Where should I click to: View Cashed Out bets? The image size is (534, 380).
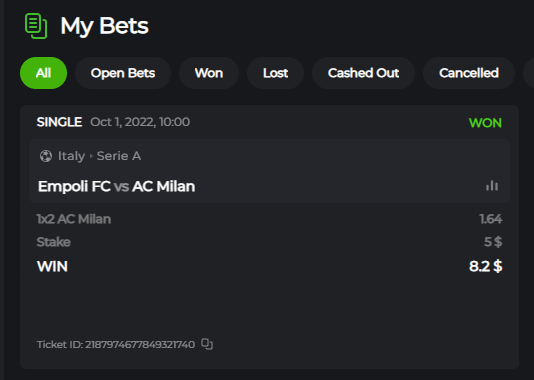pyautogui.click(x=363, y=73)
